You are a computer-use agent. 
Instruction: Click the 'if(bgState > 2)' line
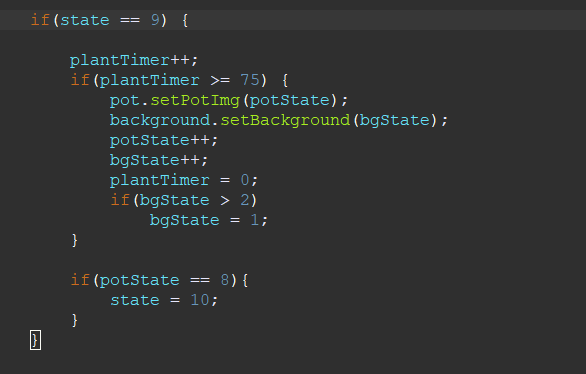pyautogui.click(x=184, y=200)
